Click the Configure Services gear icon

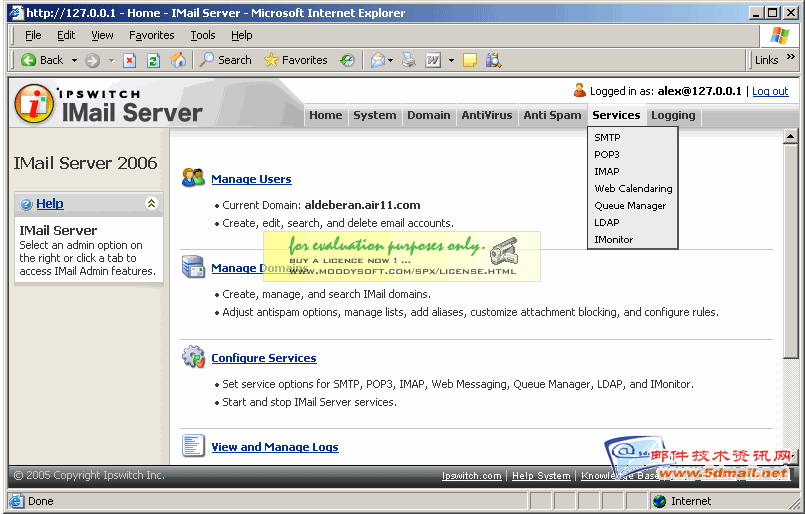(193, 357)
